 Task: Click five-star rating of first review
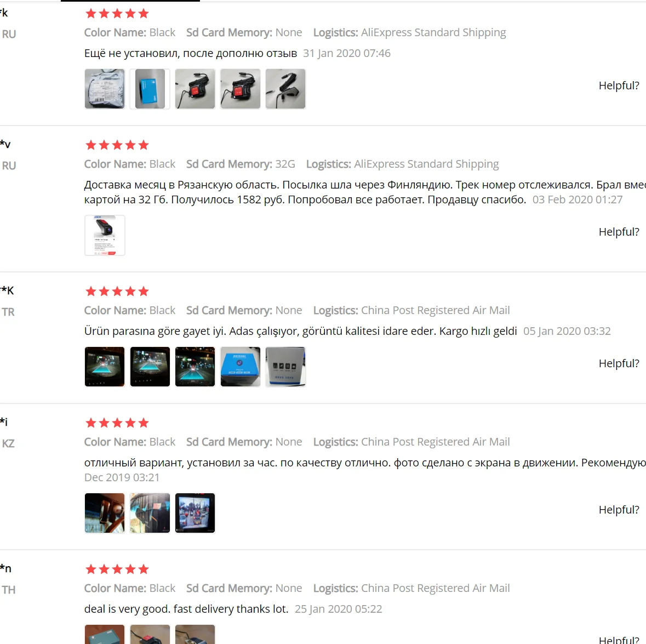pyautogui.click(x=117, y=14)
